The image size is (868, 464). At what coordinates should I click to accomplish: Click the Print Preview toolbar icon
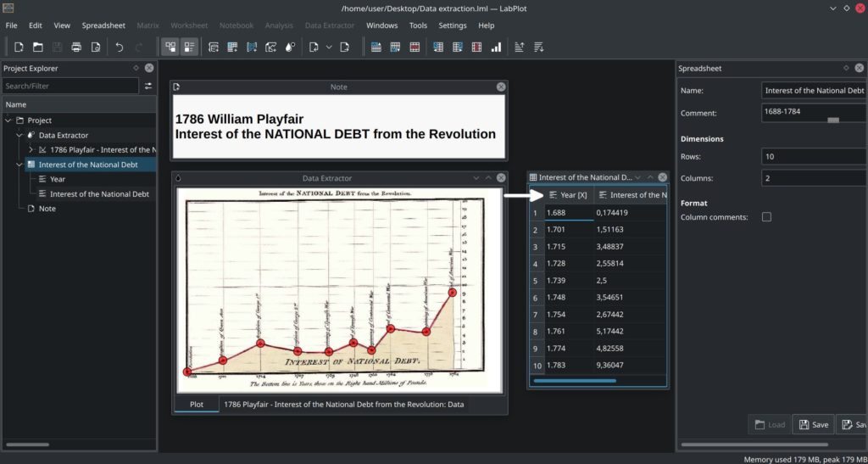coord(96,47)
